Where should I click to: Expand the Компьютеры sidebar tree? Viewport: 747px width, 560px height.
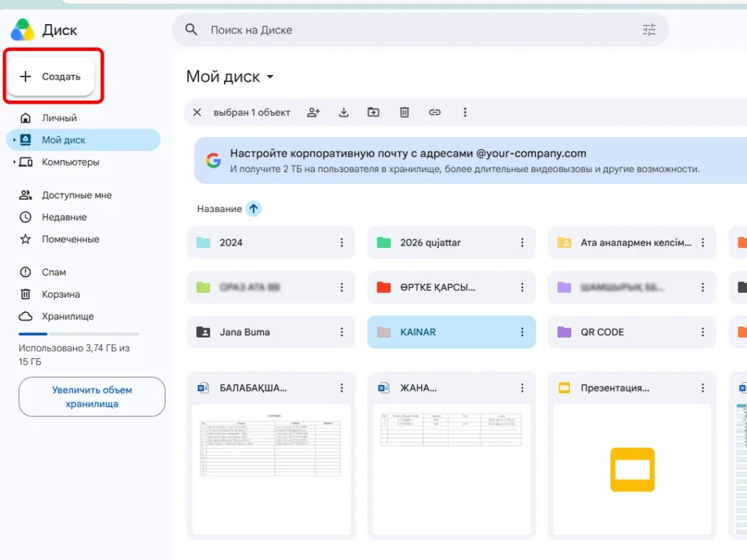pyautogui.click(x=15, y=162)
